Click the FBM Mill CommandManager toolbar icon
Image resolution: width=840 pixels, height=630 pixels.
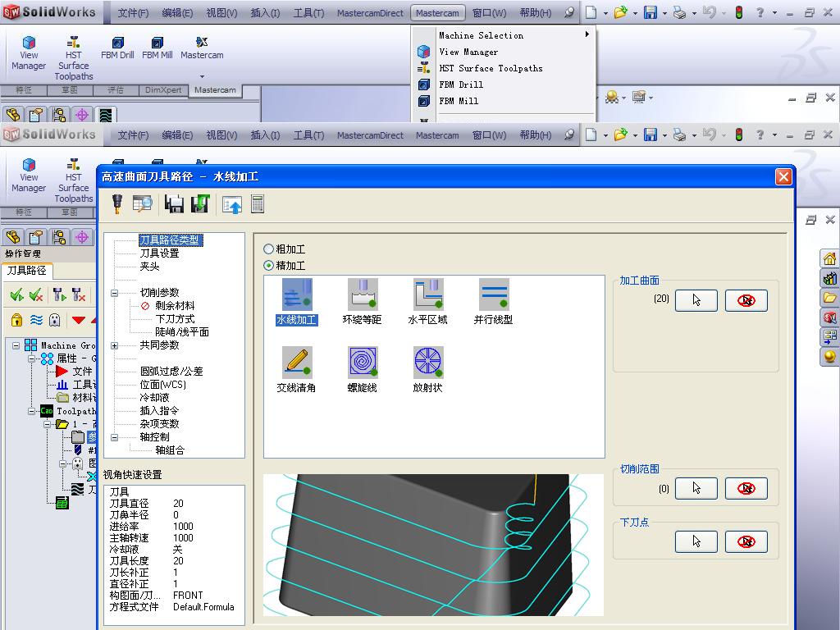157,47
